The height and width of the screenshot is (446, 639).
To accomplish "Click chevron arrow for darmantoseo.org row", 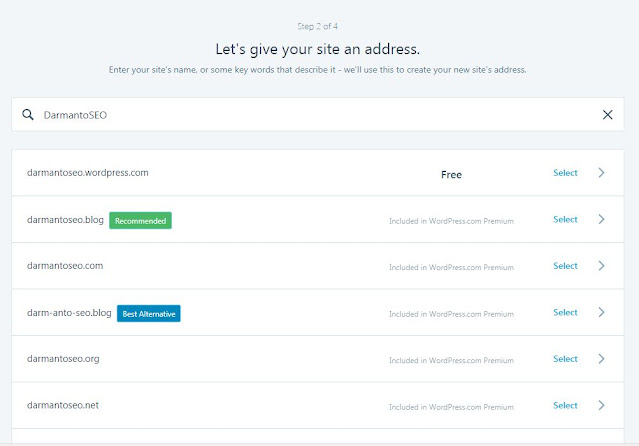I will tap(601, 359).
